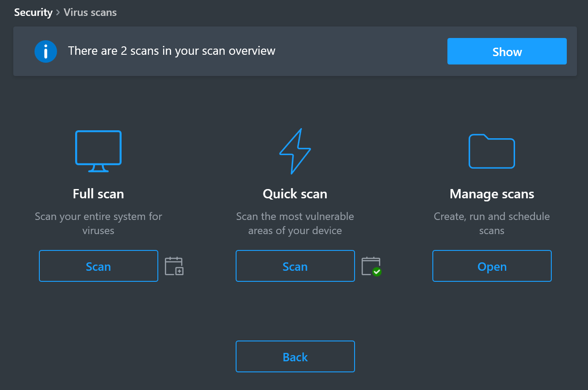Click the Manage scans heading
The height and width of the screenshot is (390, 588).
492,194
